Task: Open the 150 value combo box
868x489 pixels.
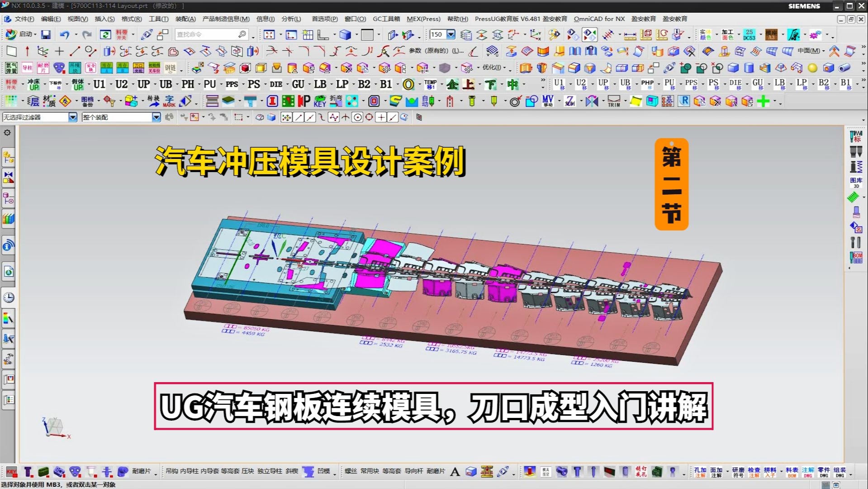Action: (x=451, y=34)
